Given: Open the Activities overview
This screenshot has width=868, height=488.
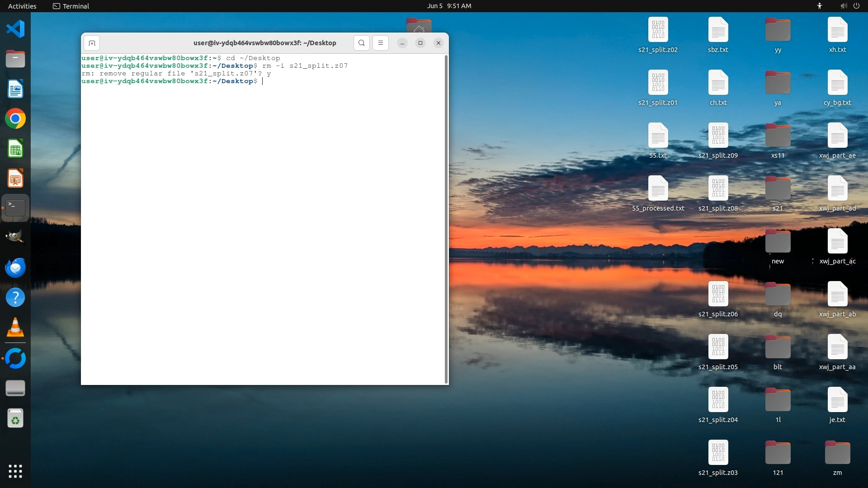Looking at the screenshot, I should click(x=22, y=6).
